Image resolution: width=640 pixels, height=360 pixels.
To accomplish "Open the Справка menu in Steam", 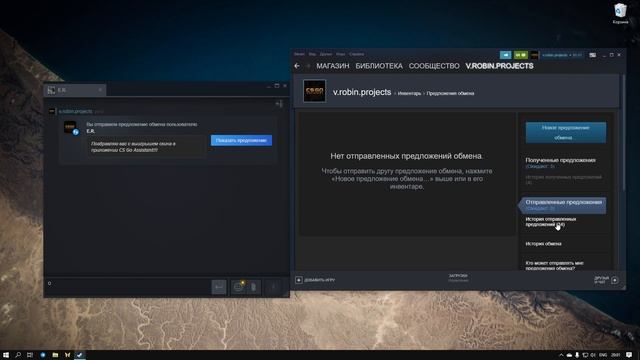I will [x=356, y=54].
